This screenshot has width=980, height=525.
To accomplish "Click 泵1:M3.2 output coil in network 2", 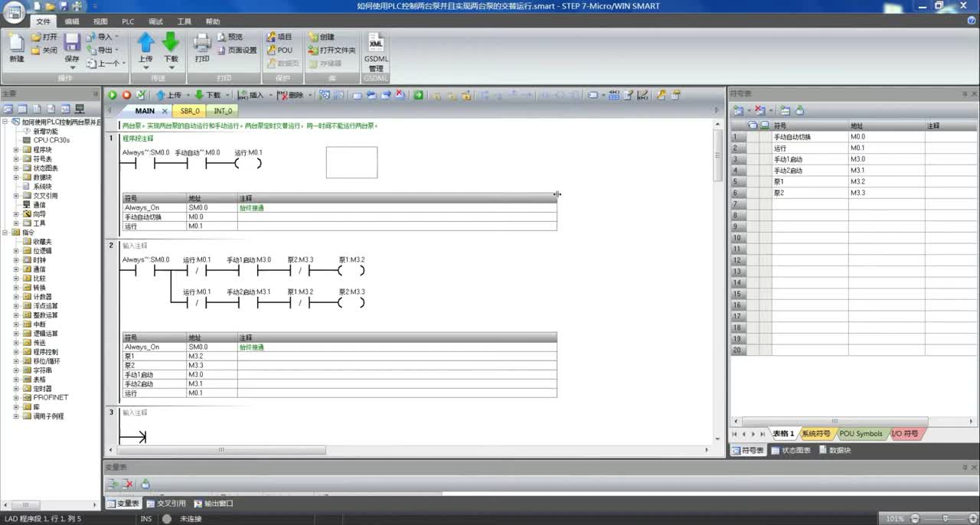I will (x=351, y=270).
